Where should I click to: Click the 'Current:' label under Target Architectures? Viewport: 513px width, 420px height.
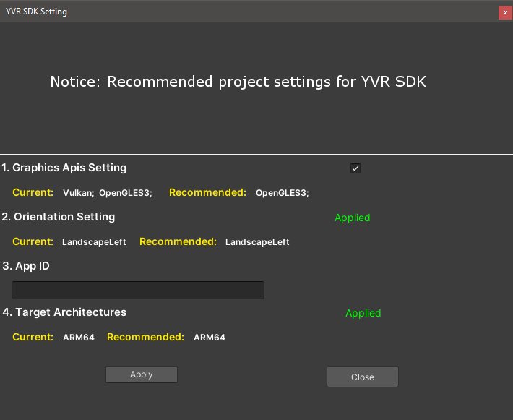[x=33, y=337]
